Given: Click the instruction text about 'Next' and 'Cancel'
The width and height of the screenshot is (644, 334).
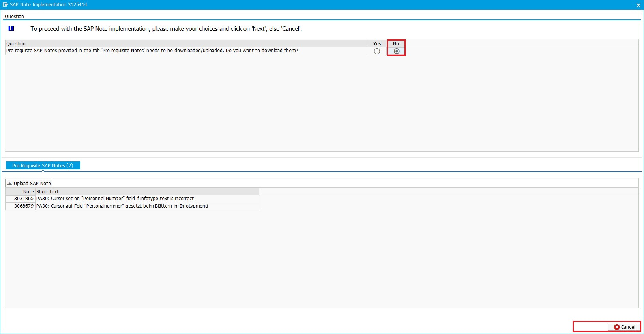Looking at the screenshot, I should click(166, 29).
